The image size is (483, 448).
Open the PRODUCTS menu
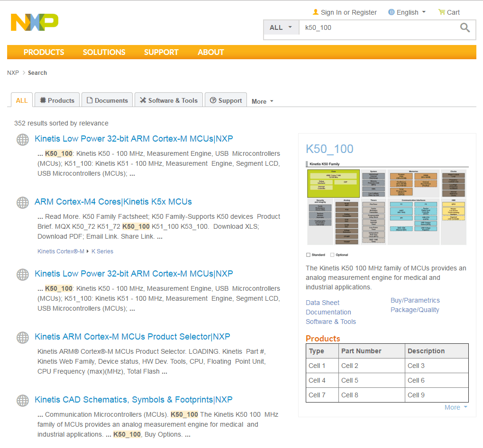click(44, 52)
